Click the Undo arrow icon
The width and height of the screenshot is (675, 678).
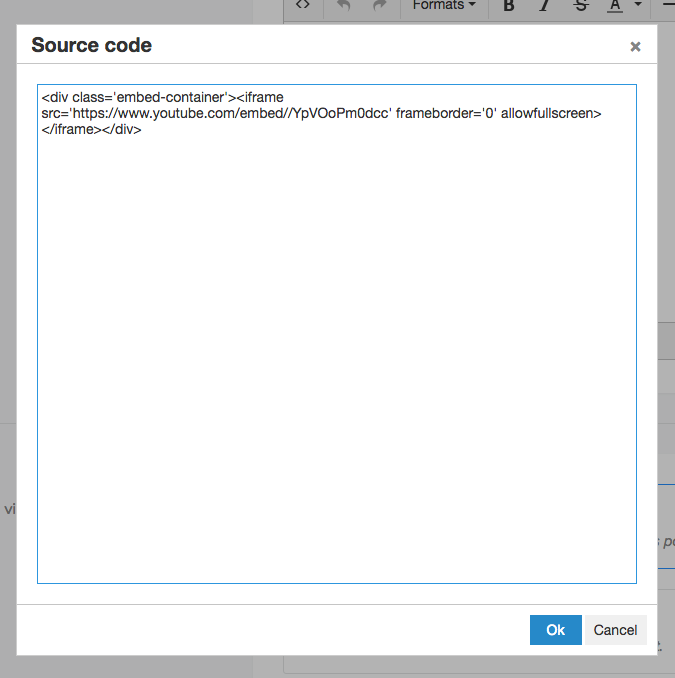click(344, 6)
